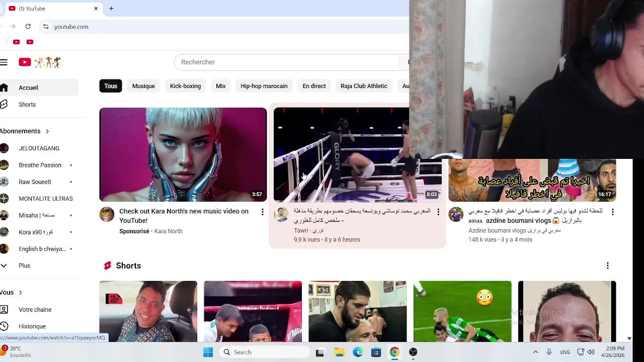
Task: Open the Breathe Passion subscription
Action: pos(39,165)
